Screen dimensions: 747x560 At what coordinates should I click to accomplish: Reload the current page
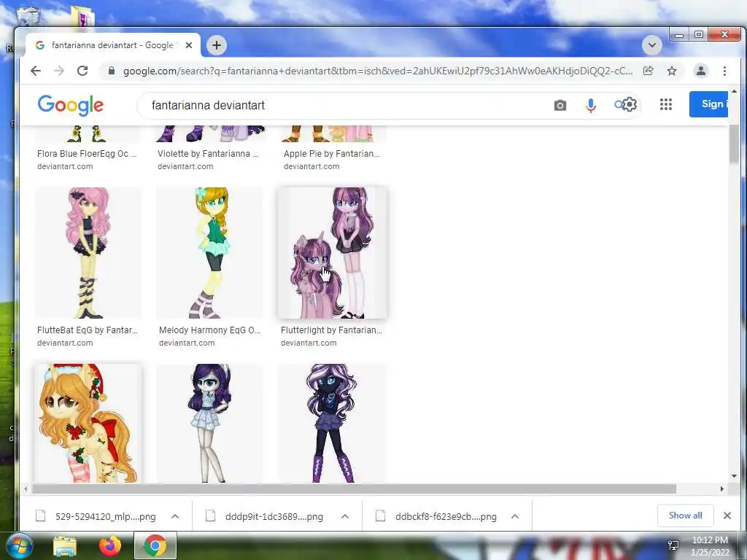[82, 71]
